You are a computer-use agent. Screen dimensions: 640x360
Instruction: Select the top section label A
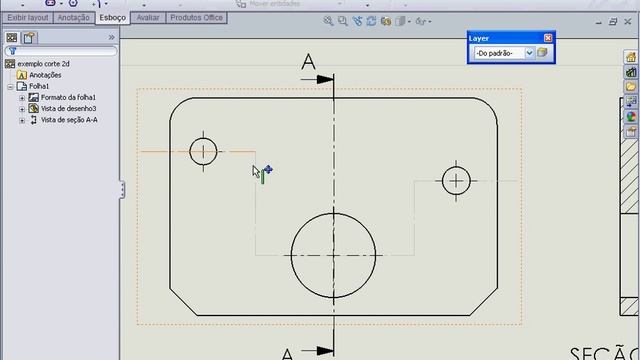pyautogui.click(x=309, y=62)
